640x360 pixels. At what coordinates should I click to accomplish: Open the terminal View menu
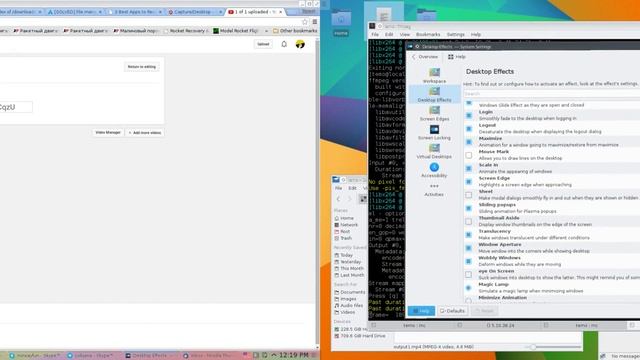(404, 35)
